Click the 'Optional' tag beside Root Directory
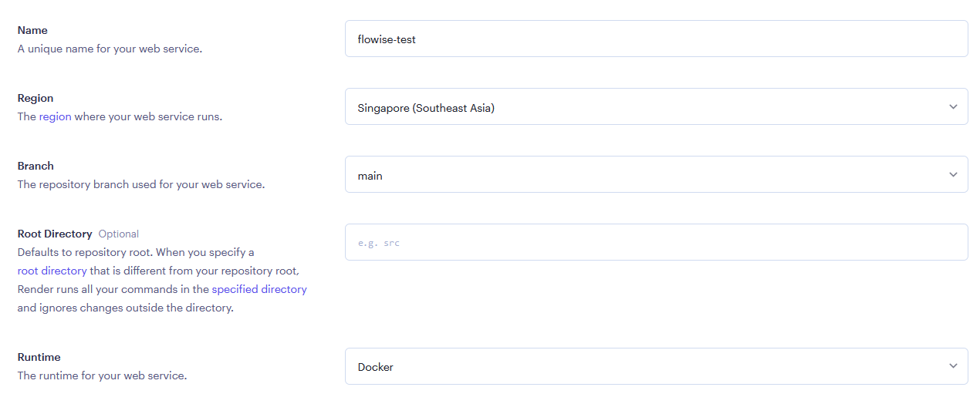The height and width of the screenshot is (404, 980). 119,234
